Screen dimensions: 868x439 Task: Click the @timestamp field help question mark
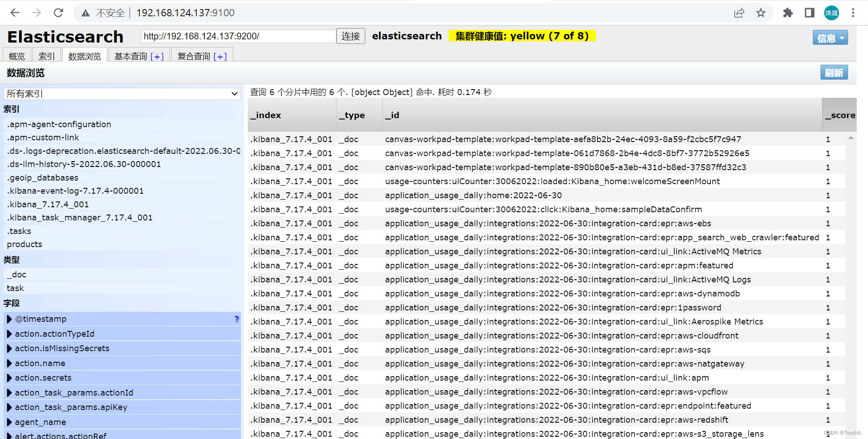[x=236, y=319]
